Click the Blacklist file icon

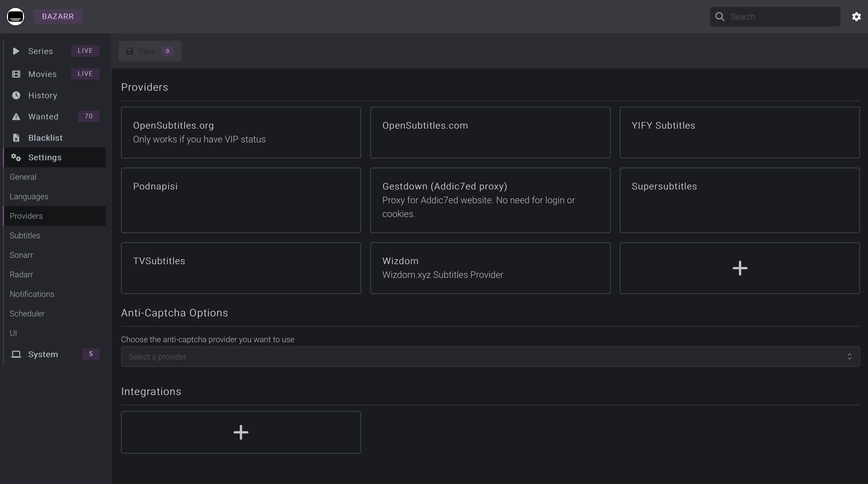(x=16, y=138)
